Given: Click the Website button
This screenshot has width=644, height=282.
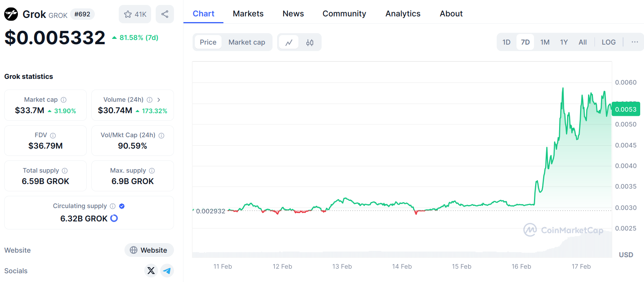Looking at the screenshot, I should coord(149,250).
